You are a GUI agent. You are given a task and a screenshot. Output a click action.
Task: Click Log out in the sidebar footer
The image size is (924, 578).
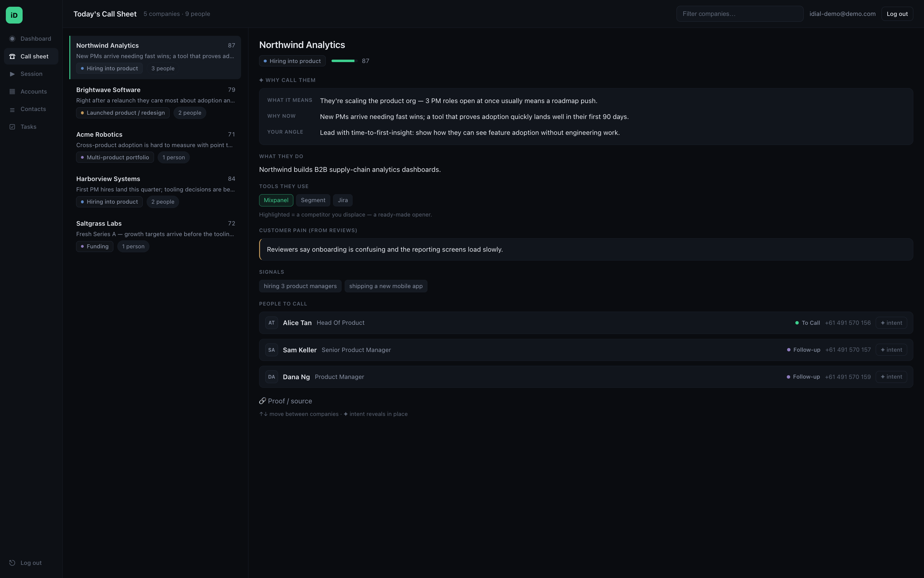pyautogui.click(x=31, y=563)
